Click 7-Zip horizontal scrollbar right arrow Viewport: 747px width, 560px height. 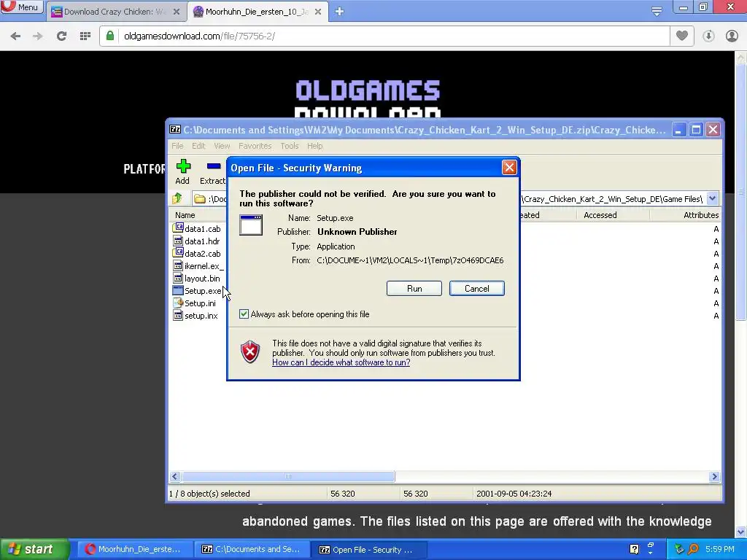(x=714, y=477)
